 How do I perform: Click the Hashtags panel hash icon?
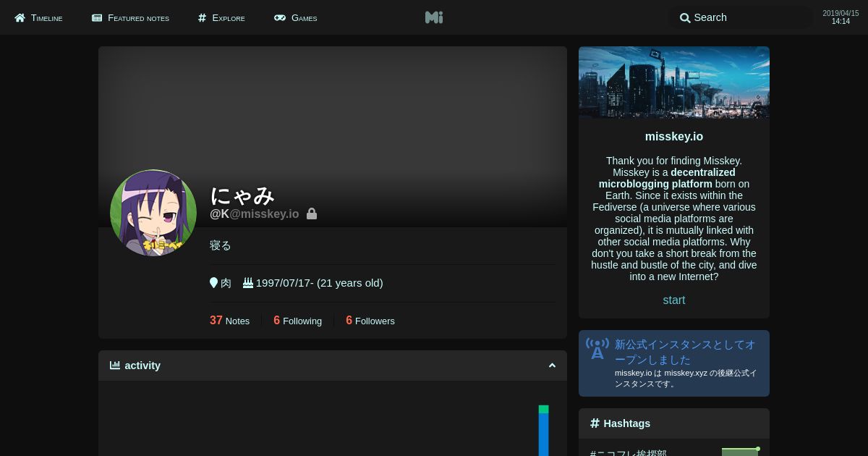(x=595, y=423)
